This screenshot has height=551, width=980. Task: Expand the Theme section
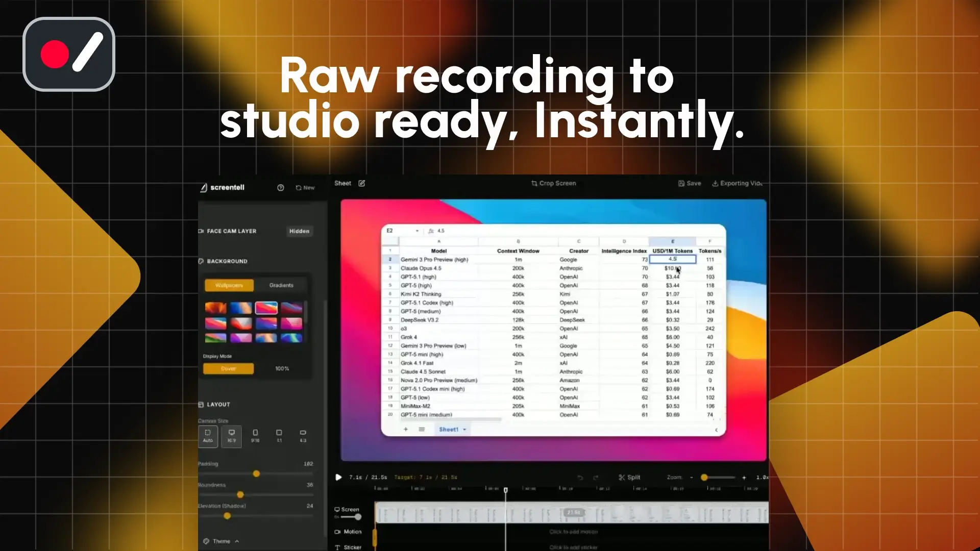pyautogui.click(x=221, y=541)
